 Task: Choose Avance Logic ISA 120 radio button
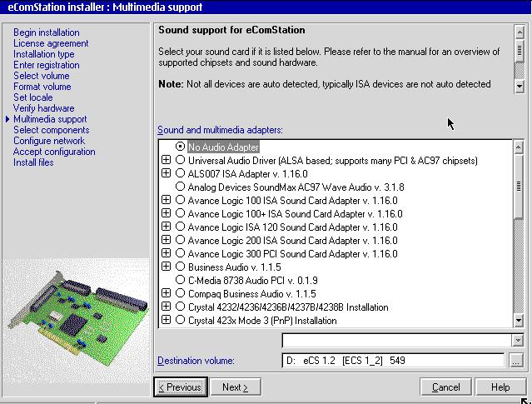[180, 227]
